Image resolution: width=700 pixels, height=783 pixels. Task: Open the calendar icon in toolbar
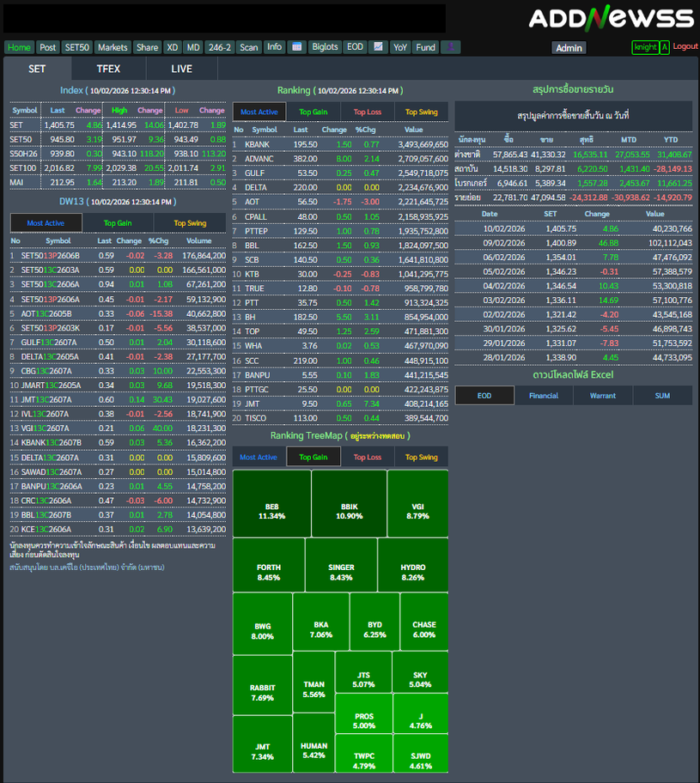click(x=297, y=47)
